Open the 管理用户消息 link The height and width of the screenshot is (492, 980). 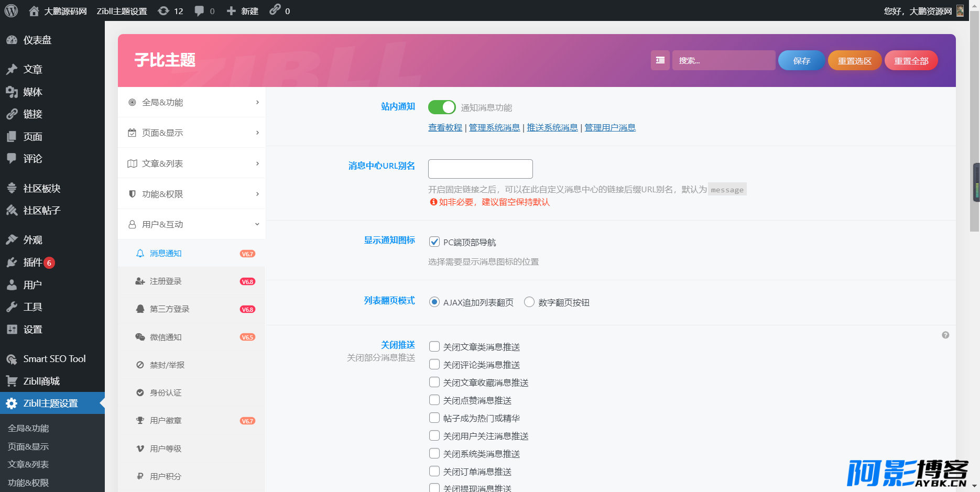(x=610, y=127)
